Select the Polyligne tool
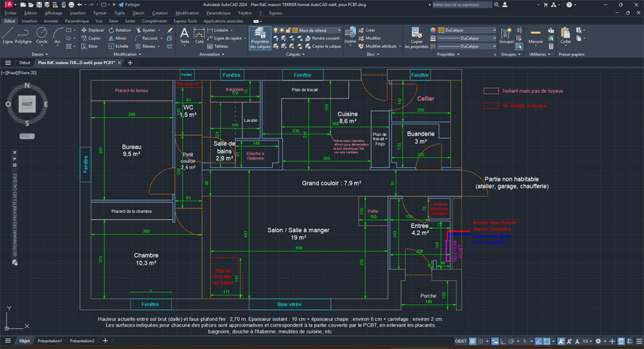The width and height of the screenshot is (644, 349). (x=24, y=35)
